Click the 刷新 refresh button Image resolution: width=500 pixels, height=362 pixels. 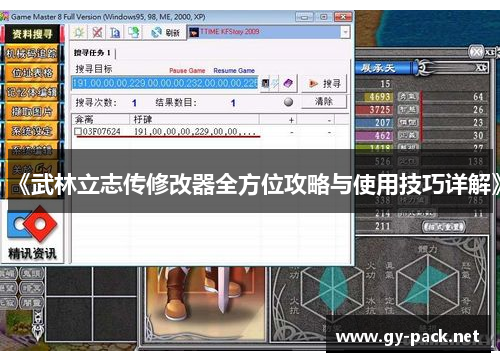pos(165,32)
